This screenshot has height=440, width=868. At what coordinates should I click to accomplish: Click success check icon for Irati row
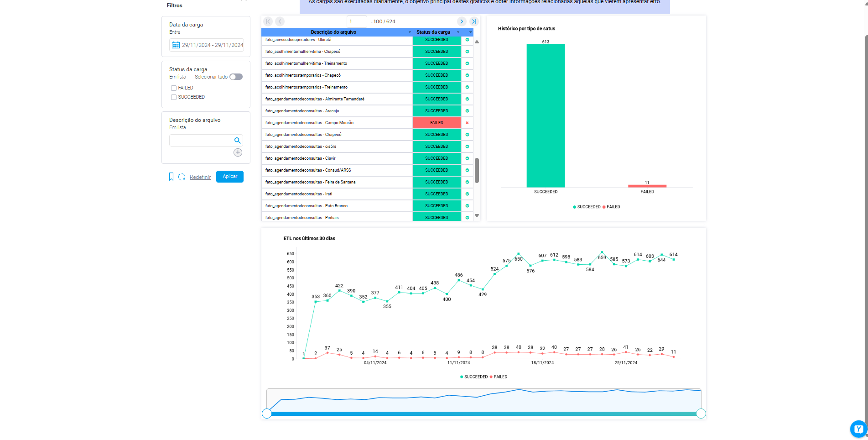click(467, 194)
